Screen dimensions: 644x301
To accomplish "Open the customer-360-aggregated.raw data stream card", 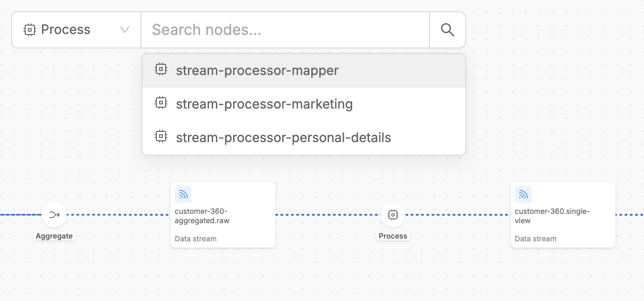I will point(223,215).
